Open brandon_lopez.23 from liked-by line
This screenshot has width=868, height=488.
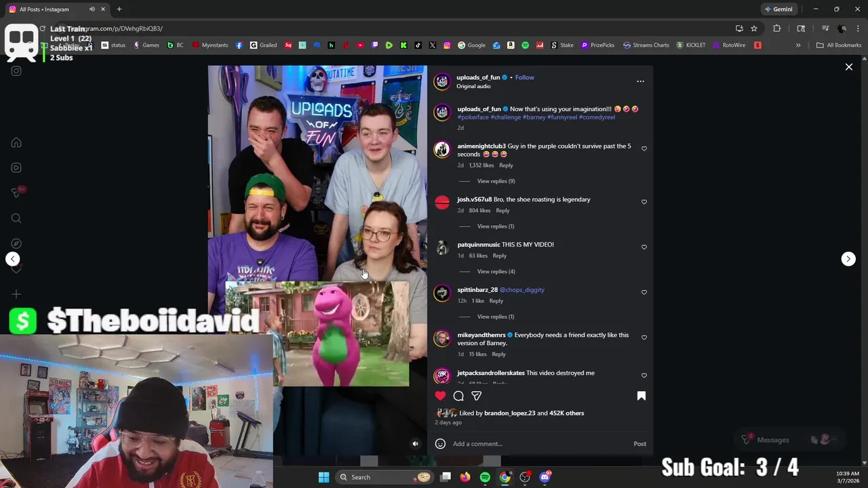pyautogui.click(x=509, y=413)
